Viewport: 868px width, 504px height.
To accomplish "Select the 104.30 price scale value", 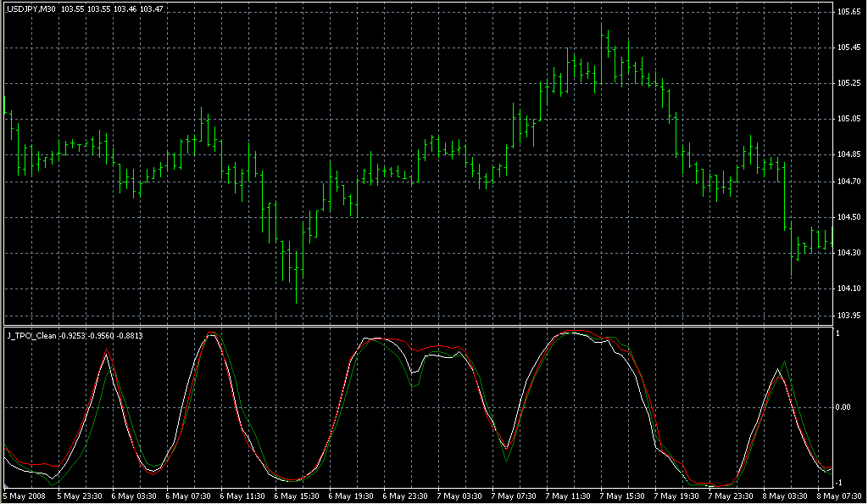I will pos(849,253).
